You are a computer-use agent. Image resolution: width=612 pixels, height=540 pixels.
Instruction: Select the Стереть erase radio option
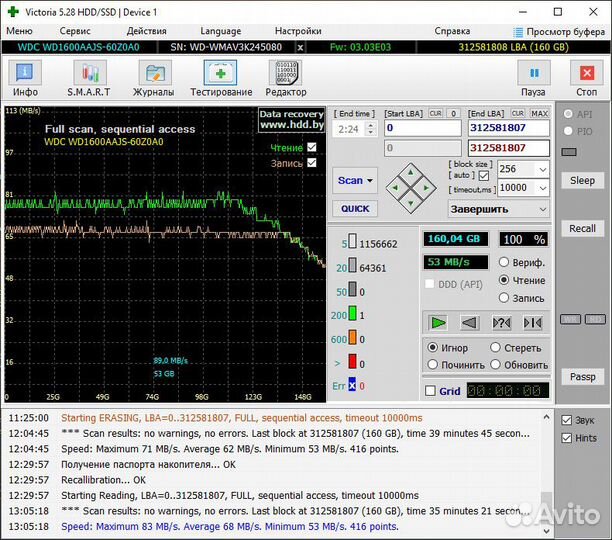[x=496, y=348]
